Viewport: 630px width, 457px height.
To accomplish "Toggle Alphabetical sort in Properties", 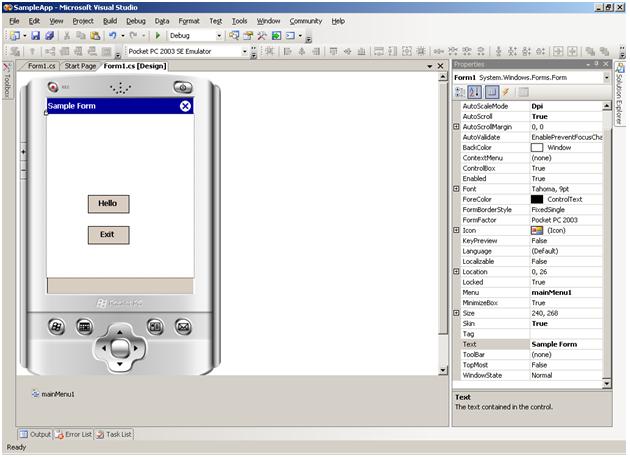I will [x=475, y=92].
